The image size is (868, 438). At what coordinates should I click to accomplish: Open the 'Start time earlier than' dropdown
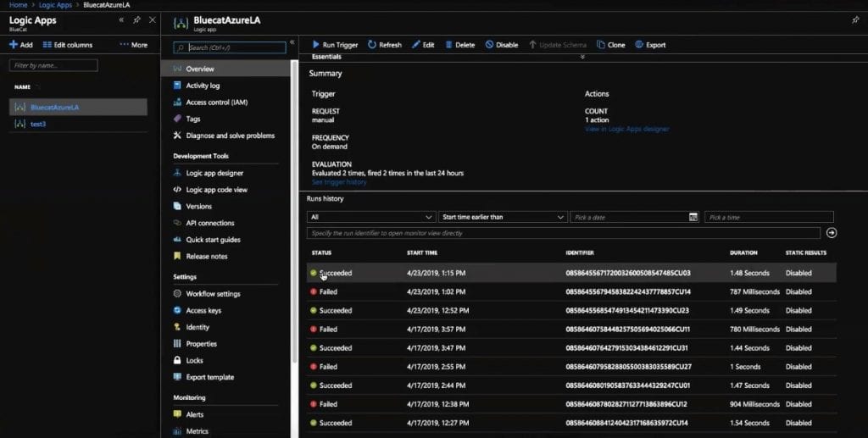coord(503,218)
